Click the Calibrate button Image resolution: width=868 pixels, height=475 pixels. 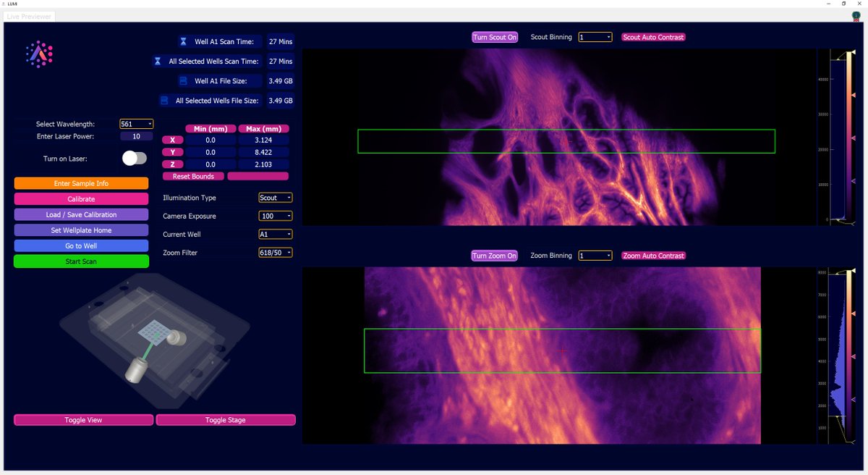81,198
